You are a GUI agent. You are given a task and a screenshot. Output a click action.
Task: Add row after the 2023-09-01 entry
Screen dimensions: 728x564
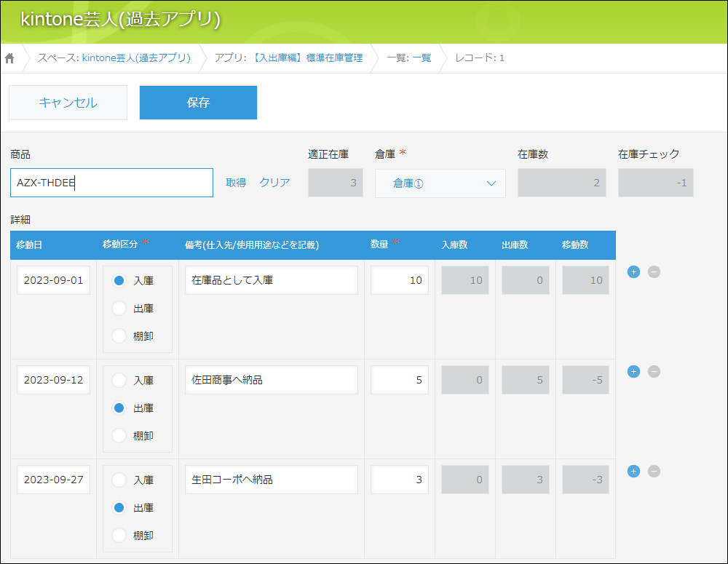click(x=633, y=271)
